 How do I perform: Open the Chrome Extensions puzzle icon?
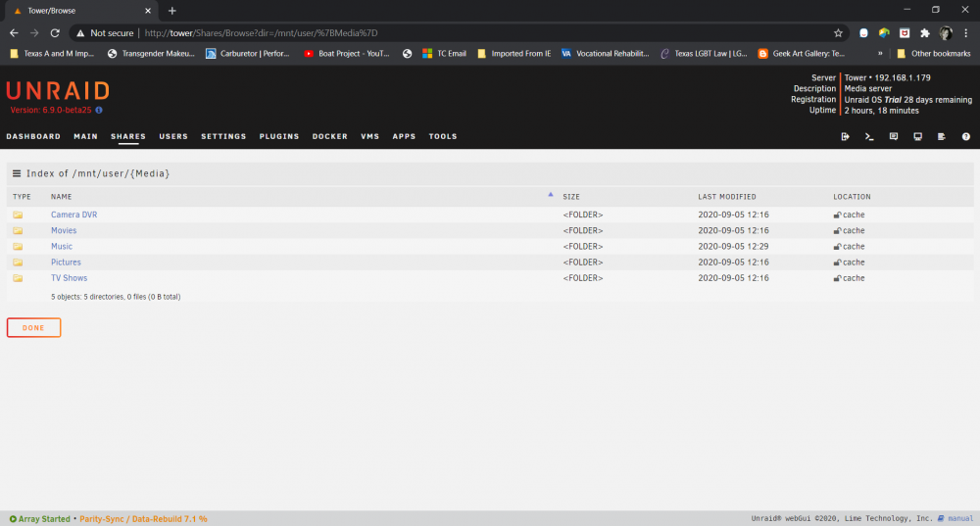tap(925, 33)
